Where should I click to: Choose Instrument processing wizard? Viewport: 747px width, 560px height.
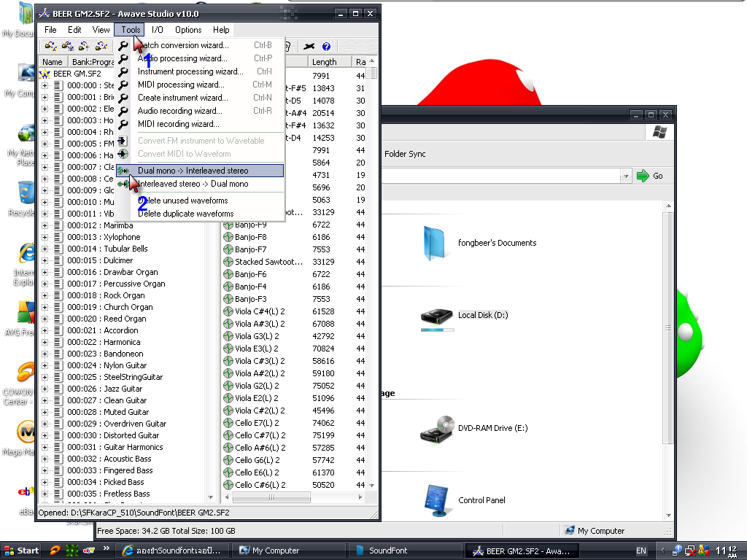(200, 71)
